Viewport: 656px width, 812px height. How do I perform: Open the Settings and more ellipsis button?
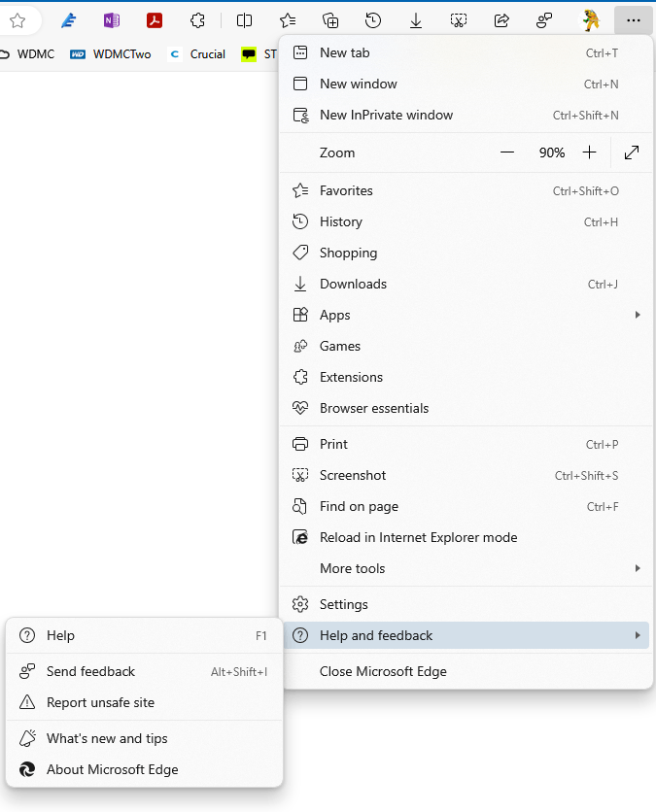click(x=634, y=20)
